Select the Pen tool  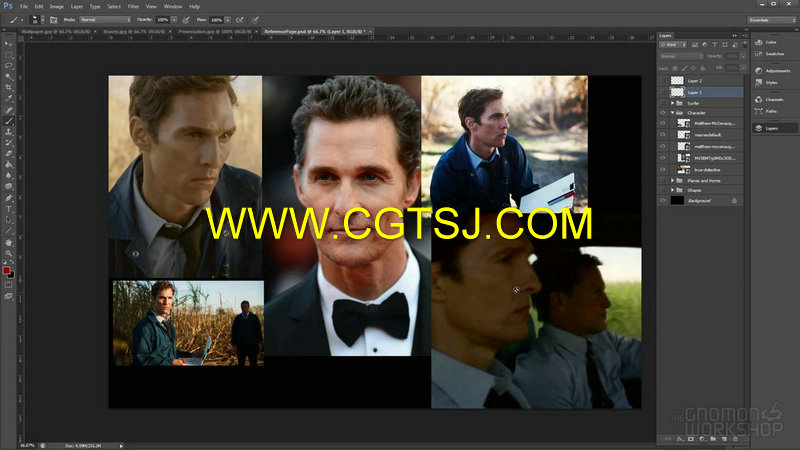8,198
